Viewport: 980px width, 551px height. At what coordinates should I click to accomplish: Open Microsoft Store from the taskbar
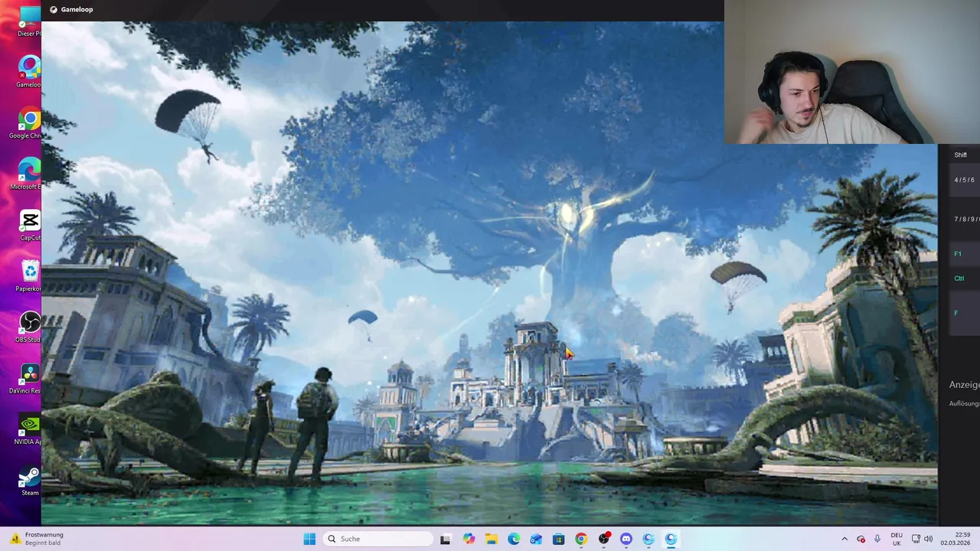pyautogui.click(x=559, y=539)
